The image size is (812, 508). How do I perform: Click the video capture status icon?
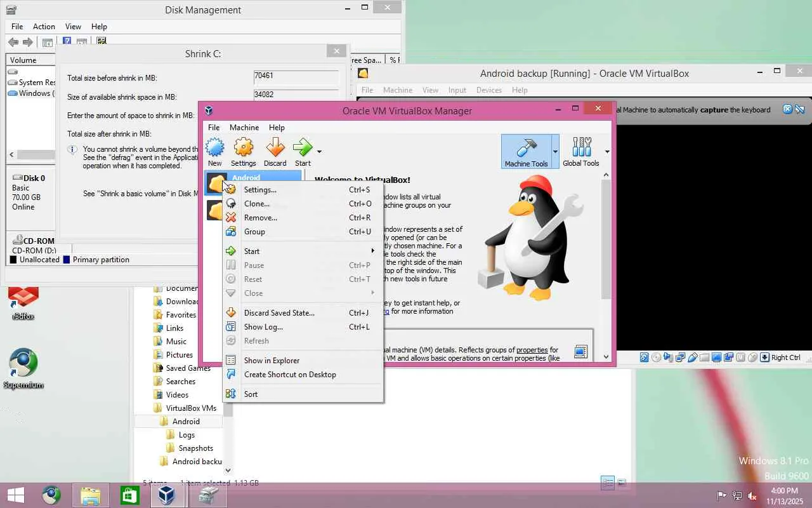point(729,358)
